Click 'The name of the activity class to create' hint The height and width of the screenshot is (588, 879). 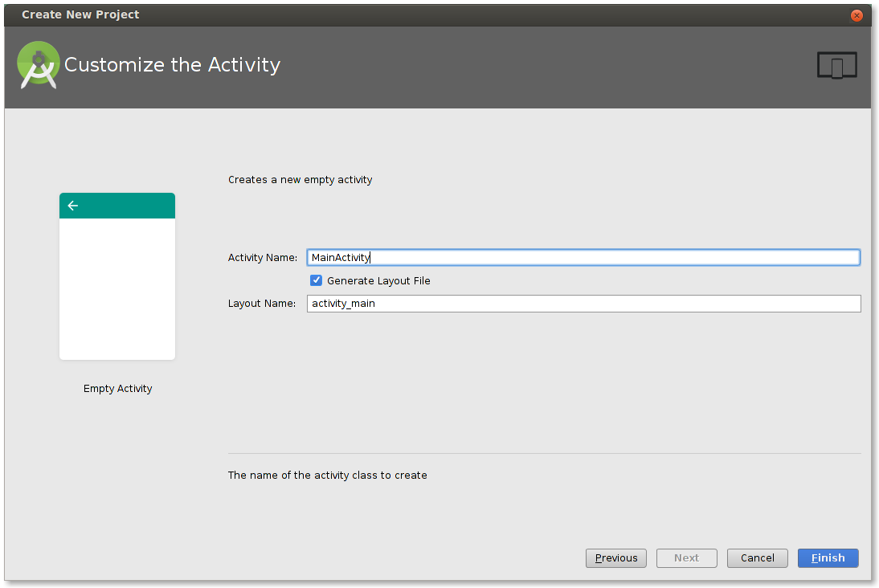tap(327, 476)
